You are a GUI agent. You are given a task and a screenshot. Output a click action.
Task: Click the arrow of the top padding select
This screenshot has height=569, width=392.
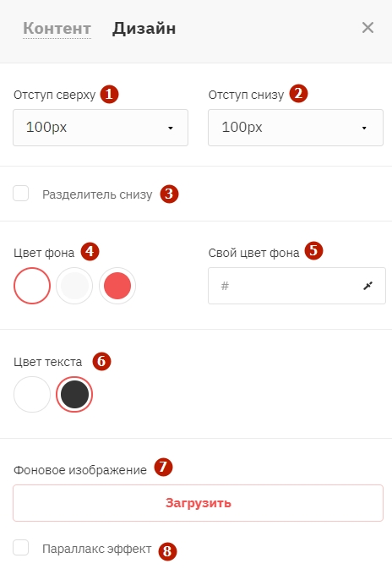click(171, 129)
